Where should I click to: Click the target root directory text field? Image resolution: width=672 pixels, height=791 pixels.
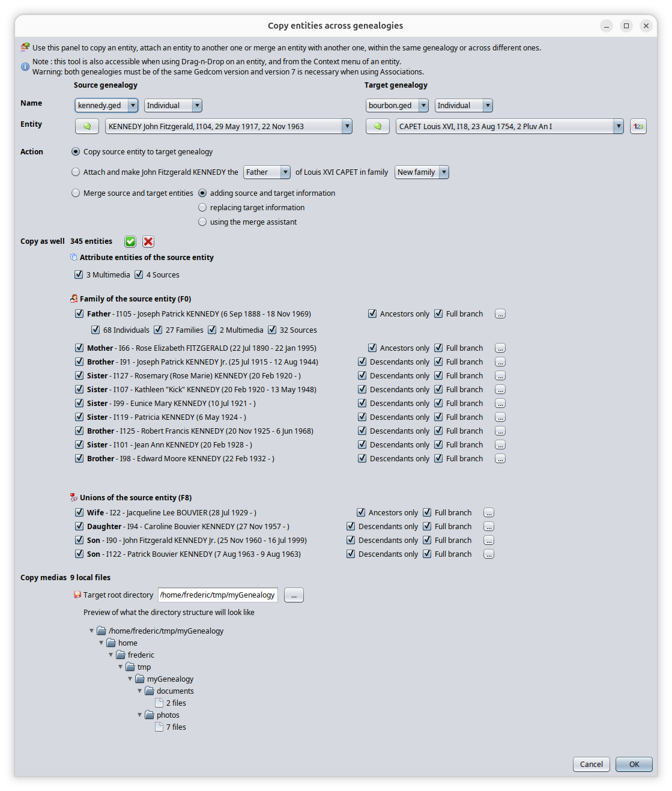pos(217,595)
